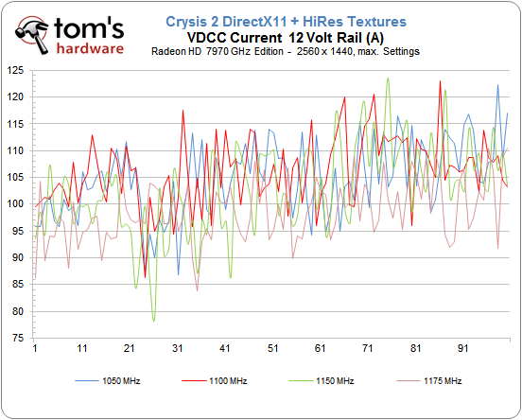Click the y-axis value 100
This screenshot has height=420, width=522.
16,204
